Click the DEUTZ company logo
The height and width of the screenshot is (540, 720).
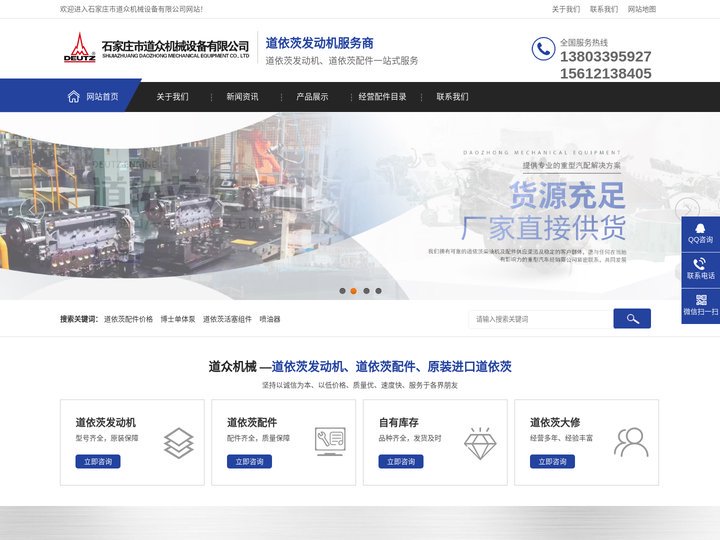[x=79, y=47]
